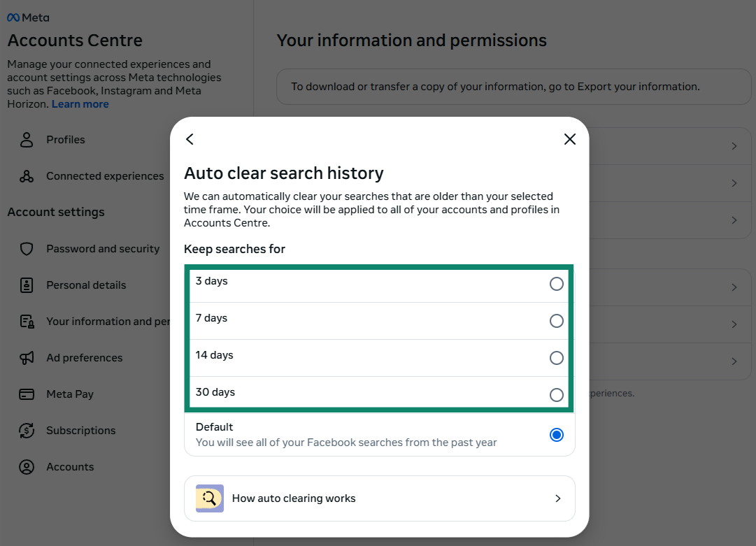
Task: Click the Meta Pay card icon
Action: pos(26,394)
